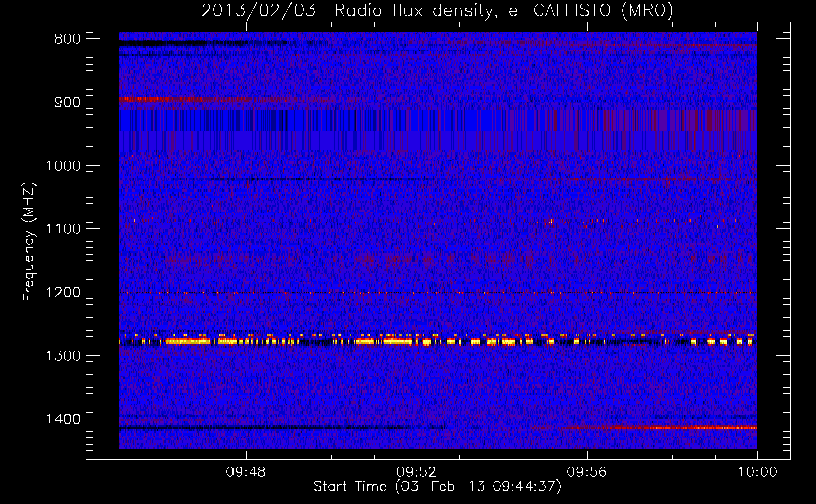Select the '900' frequency axis label
This screenshot has width=816, height=504.
coord(67,102)
